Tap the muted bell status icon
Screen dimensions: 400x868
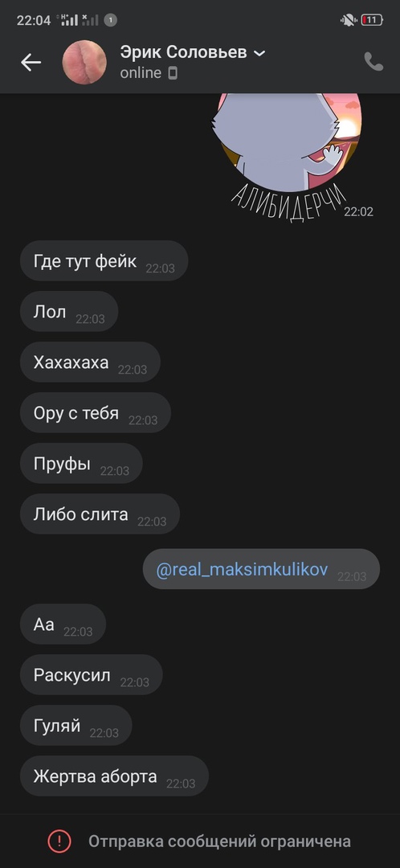348,20
